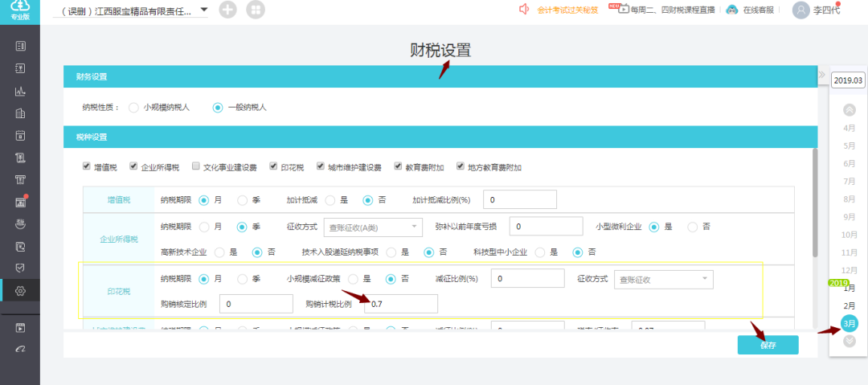The height and width of the screenshot is (385, 868).
Task: Open the hand-with-coin icon in sidebar
Action: (x=20, y=224)
